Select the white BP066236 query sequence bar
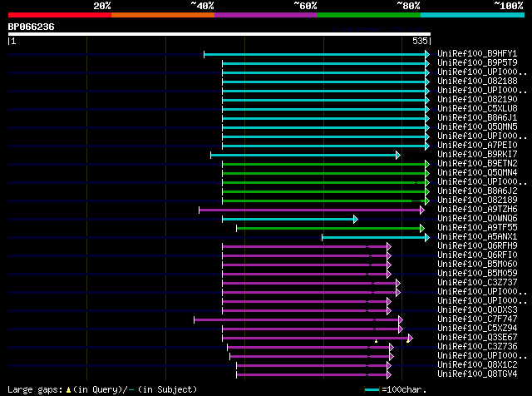 [x=219, y=34]
